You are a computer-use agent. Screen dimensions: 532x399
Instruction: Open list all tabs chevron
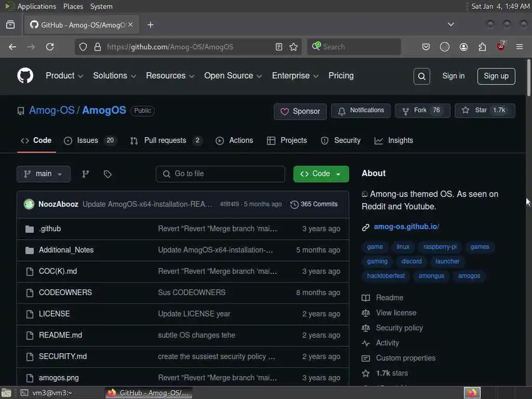[x=451, y=24]
